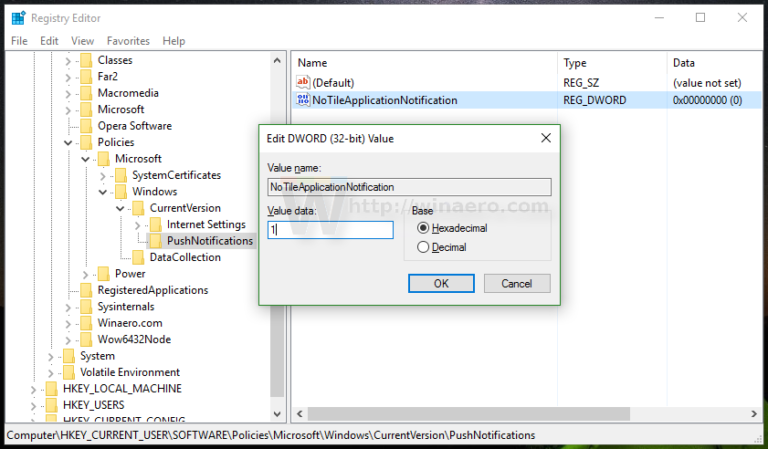Select the Decimal base option
768x449 pixels.
point(423,247)
